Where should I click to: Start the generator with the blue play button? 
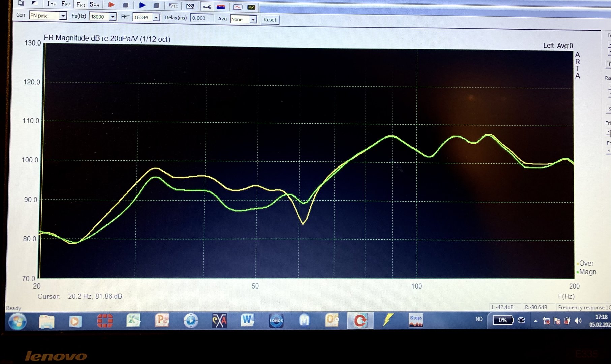coord(142,5)
